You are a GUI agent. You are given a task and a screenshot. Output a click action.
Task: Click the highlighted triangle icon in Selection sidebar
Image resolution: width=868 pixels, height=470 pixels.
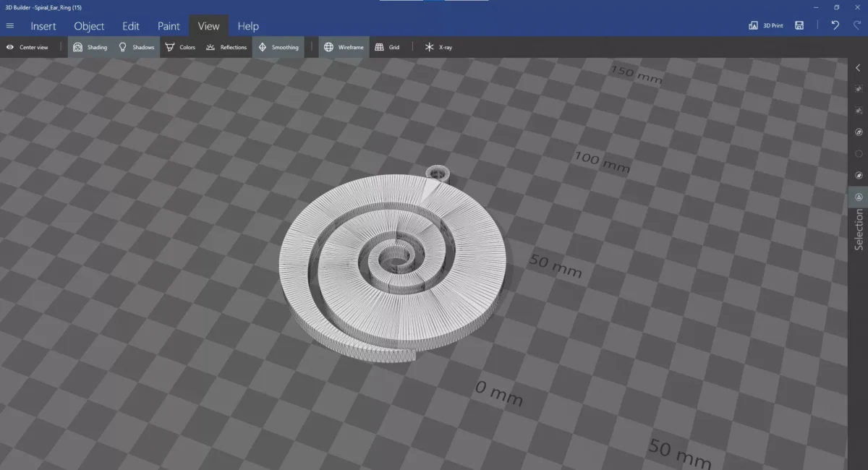point(859,197)
